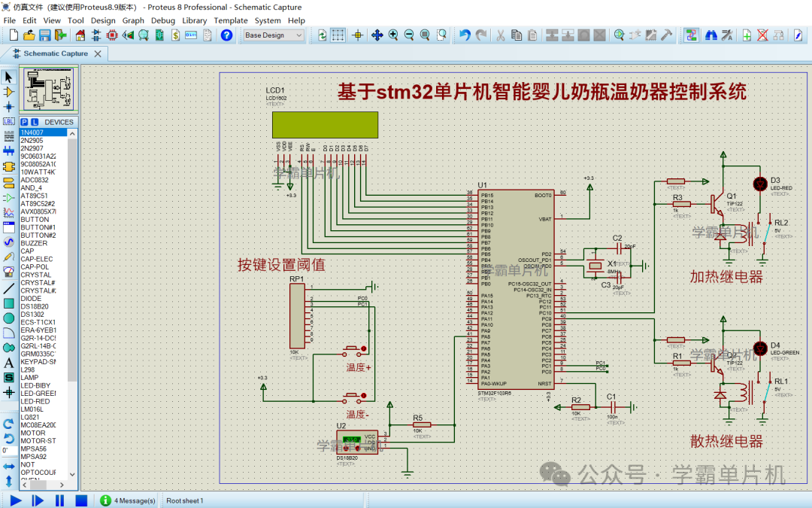This screenshot has width=812, height=508.
Task: Click the Undo arrow icon
Action: (x=465, y=35)
